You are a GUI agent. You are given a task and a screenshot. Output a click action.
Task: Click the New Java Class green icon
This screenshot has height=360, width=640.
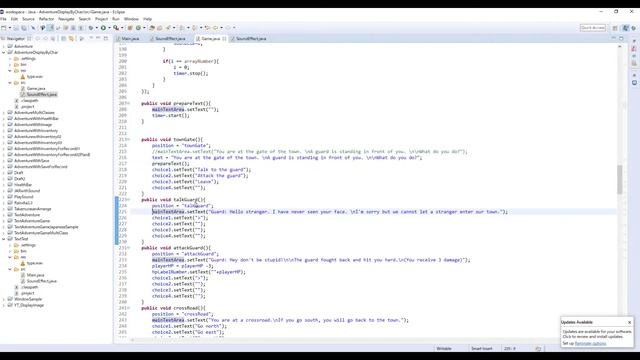[x=138, y=28]
